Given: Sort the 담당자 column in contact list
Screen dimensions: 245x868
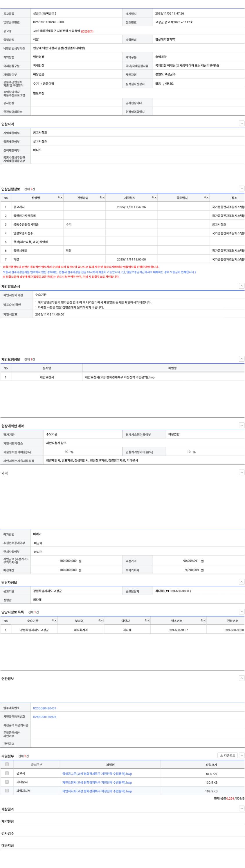Looking at the screenshot, I should (x=145, y=620).
